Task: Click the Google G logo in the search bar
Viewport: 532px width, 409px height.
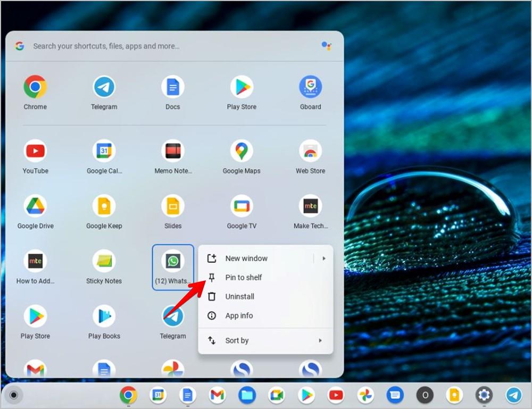Action: pyautogui.click(x=20, y=46)
